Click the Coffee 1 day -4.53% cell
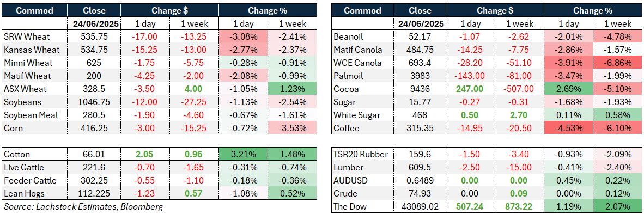This screenshot has height=214, width=644. [568, 129]
